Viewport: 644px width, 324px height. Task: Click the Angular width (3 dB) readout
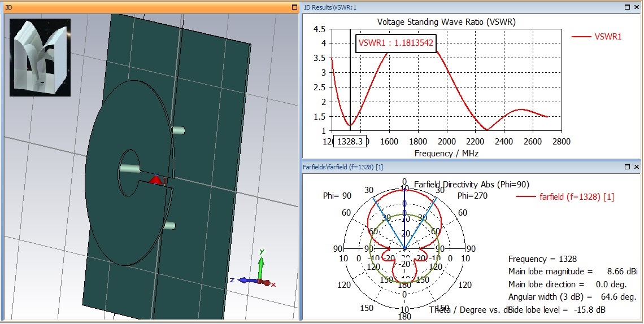point(572,297)
